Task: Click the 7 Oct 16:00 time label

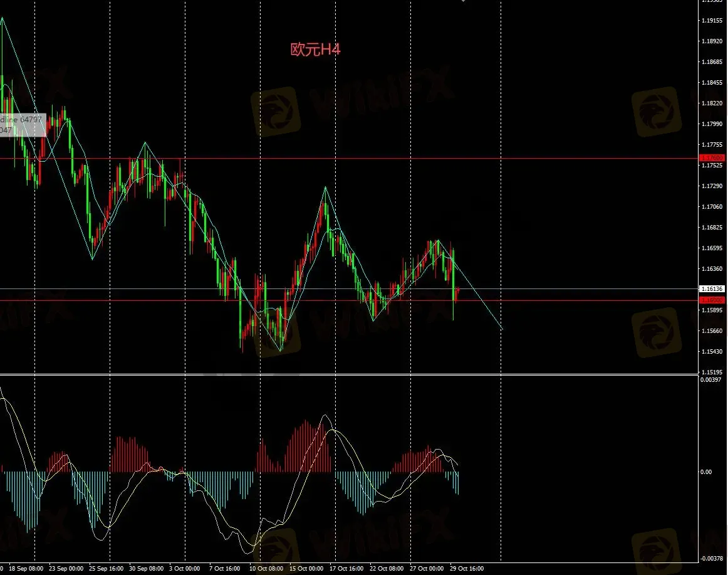Action: click(x=225, y=569)
